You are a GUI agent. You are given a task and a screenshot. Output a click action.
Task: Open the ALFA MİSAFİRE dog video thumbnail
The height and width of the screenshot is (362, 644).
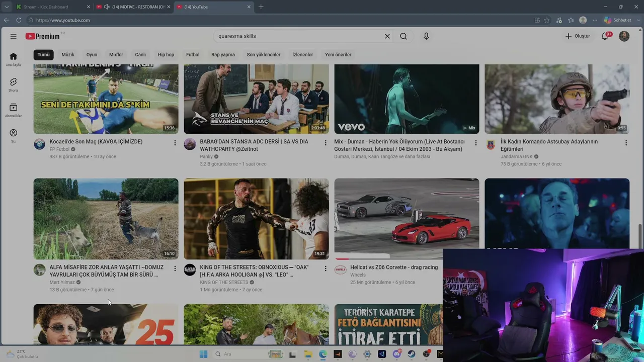106,219
